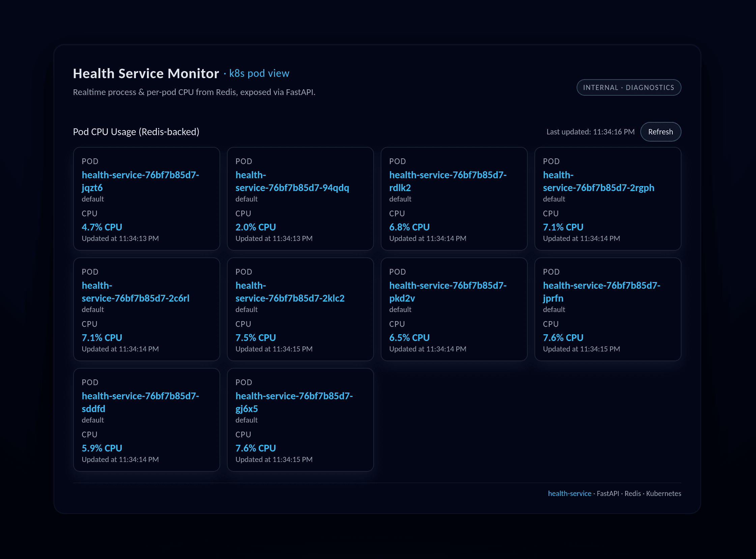
Task: Open the pod ending in rdlk2
Action: point(447,181)
